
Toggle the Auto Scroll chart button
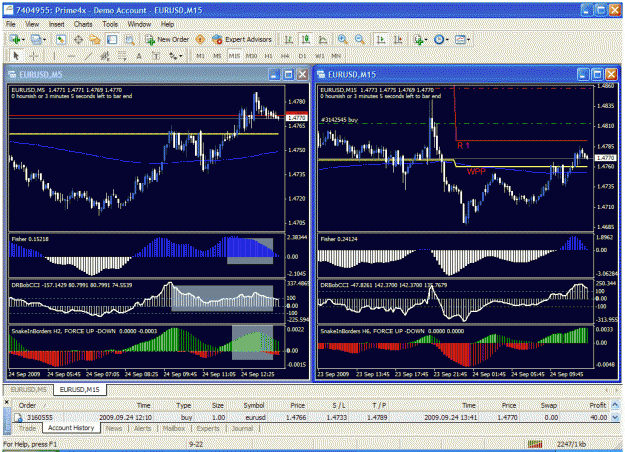[x=381, y=39]
